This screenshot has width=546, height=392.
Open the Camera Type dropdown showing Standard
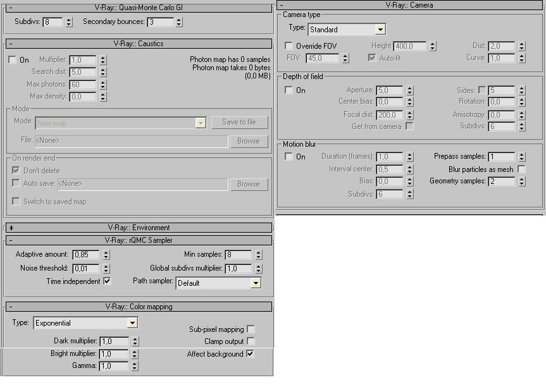point(347,30)
